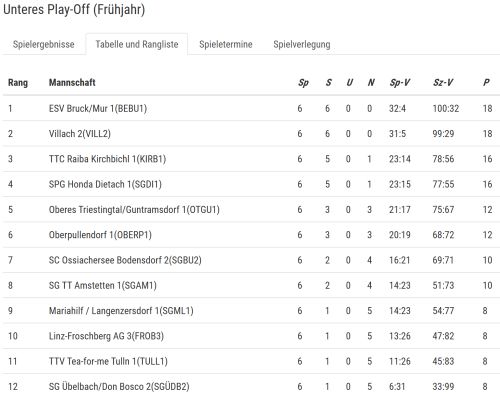Open team ESV Bruck/Mur 1(BEBU1)
This screenshot has height=397, width=500.
point(98,109)
